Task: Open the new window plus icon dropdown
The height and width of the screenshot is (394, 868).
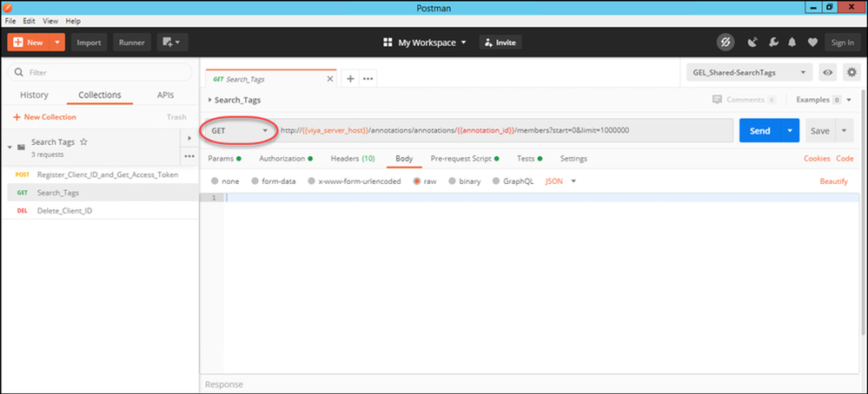Action: 173,43
